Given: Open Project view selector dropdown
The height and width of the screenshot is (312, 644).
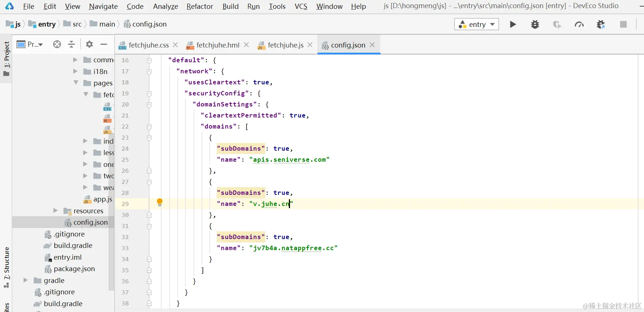Looking at the screenshot, I should 30,44.
